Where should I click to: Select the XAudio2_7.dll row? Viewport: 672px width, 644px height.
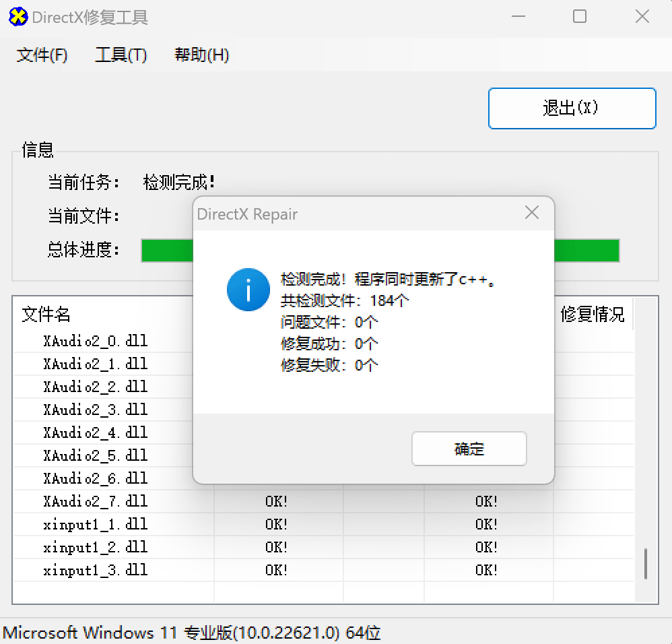tap(95, 501)
